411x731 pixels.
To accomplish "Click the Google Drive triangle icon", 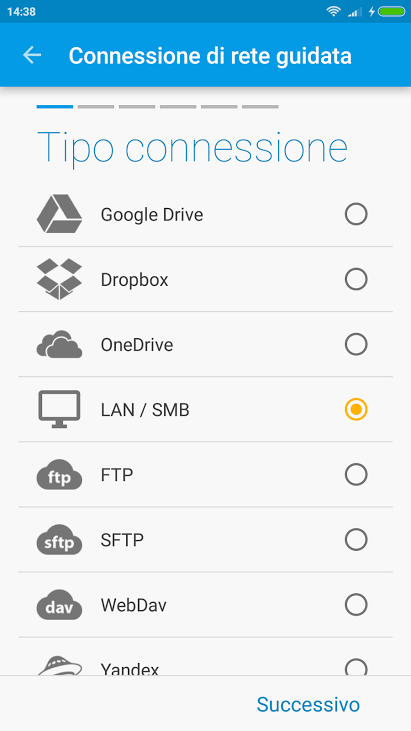I will tap(59, 214).
